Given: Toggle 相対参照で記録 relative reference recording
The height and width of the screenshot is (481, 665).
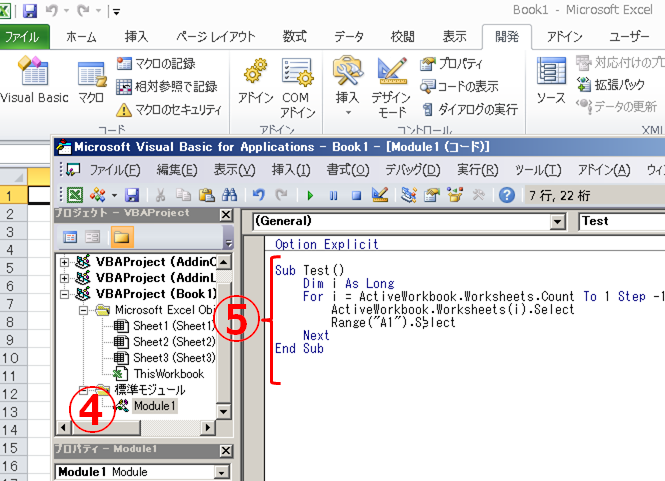Looking at the screenshot, I should point(165,87).
